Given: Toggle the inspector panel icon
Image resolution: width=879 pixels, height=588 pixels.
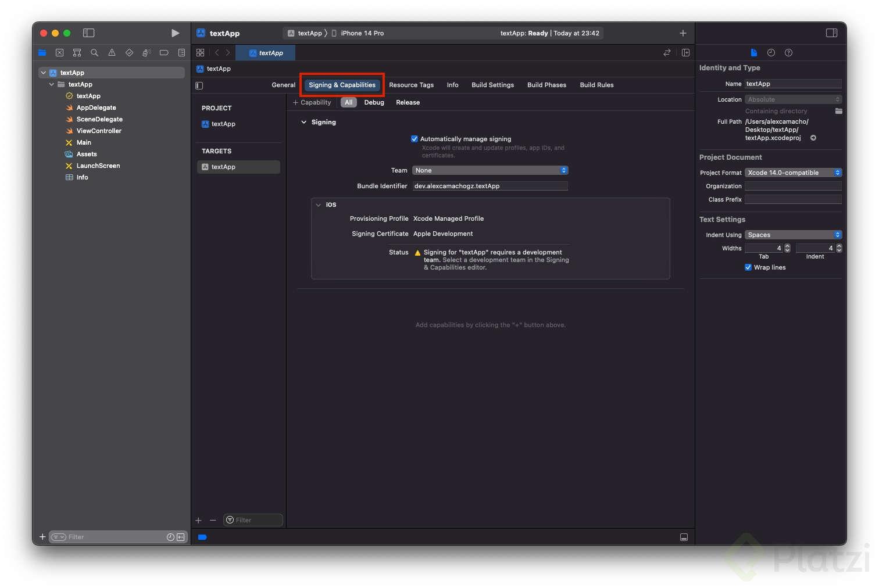Looking at the screenshot, I should pos(832,33).
